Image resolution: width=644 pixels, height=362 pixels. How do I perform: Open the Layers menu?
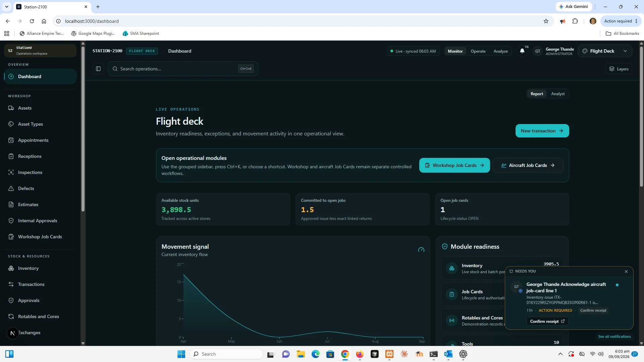pyautogui.click(x=619, y=69)
